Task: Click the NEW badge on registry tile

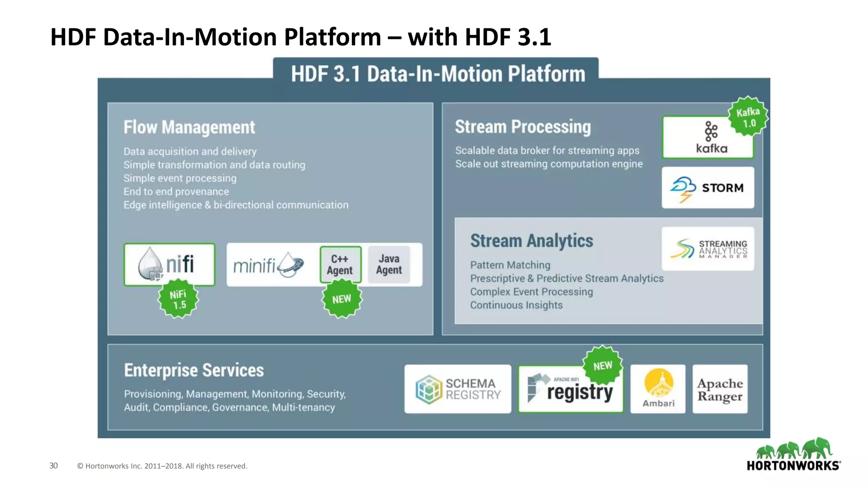Action: [x=602, y=365]
